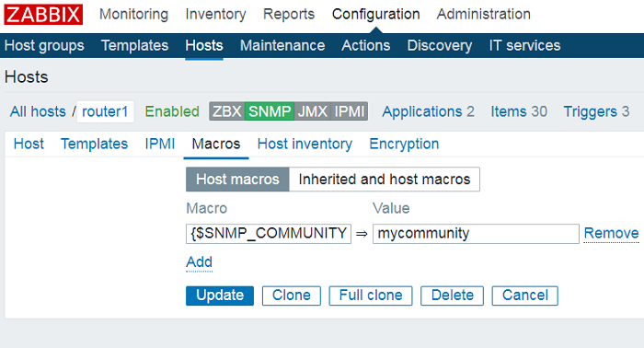Remove the SNMP_COMMUNITY macro row
The width and height of the screenshot is (644, 348).
click(611, 233)
